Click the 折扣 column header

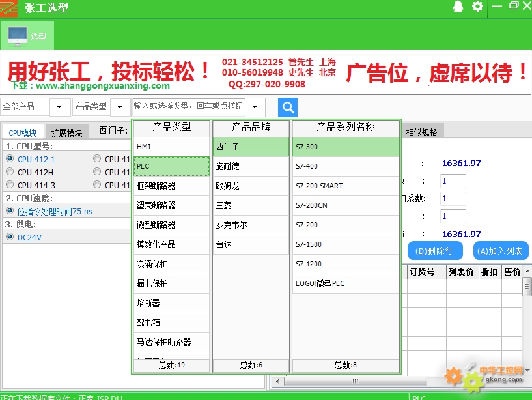[x=490, y=272]
